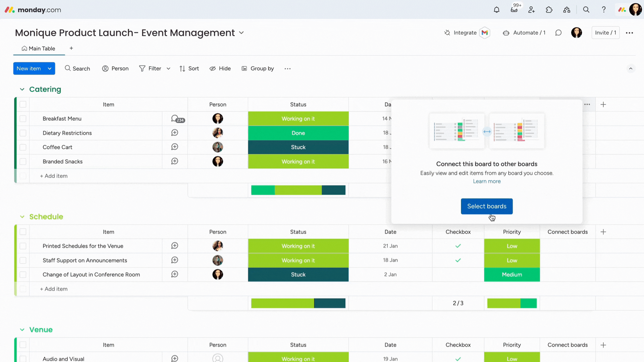This screenshot has width=644, height=362.
Task: Open the board title dropdown chevron
Action: click(x=241, y=33)
